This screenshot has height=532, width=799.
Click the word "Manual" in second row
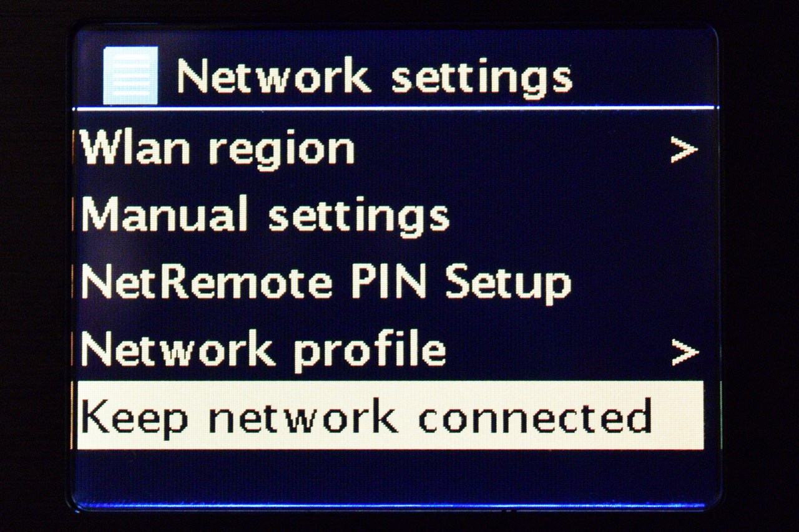point(164,214)
